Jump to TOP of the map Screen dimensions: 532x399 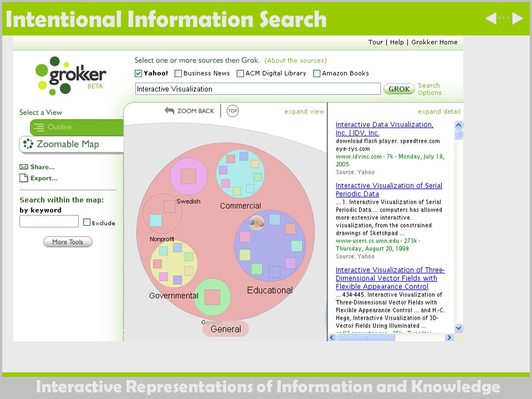pyautogui.click(x=232, y=111)
